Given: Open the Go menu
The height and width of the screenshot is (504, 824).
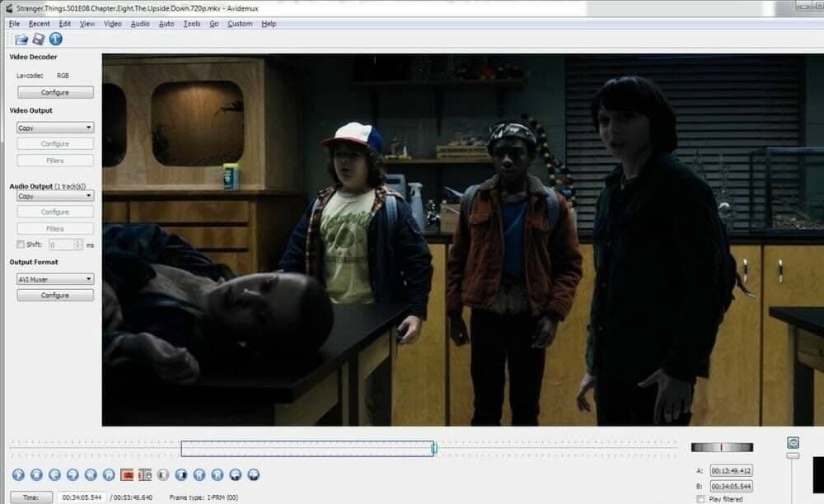Looking at the screenshot, I should click(214, 24).
